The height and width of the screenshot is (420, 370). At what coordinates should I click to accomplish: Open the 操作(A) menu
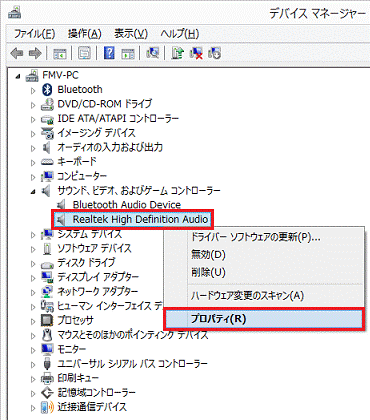click(84, 33)
